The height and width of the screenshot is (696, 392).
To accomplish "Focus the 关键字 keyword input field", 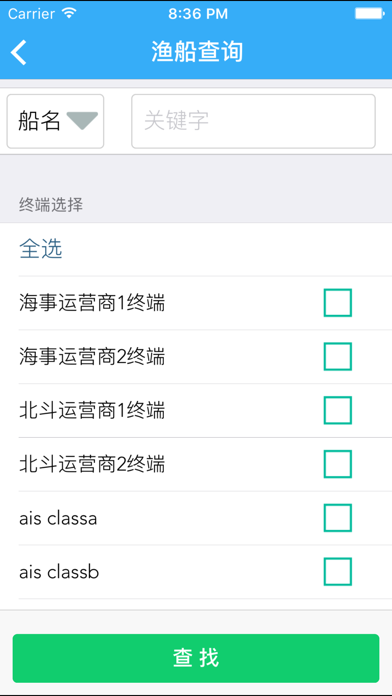I will click(x=253, y=121).
